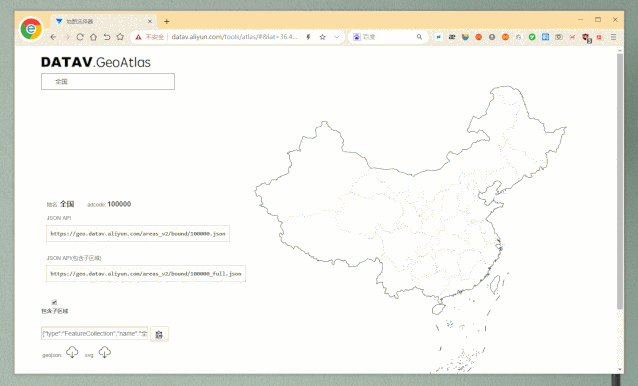Click the undo/restore closed page icon

(107, 37)
